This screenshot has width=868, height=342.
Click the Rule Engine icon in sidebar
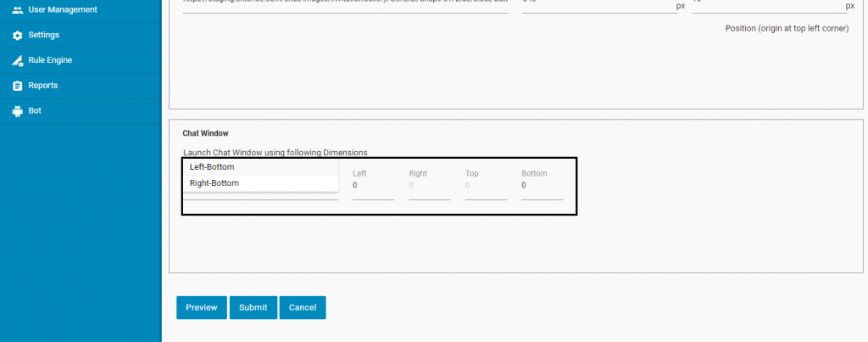click(x=17, y=60)
